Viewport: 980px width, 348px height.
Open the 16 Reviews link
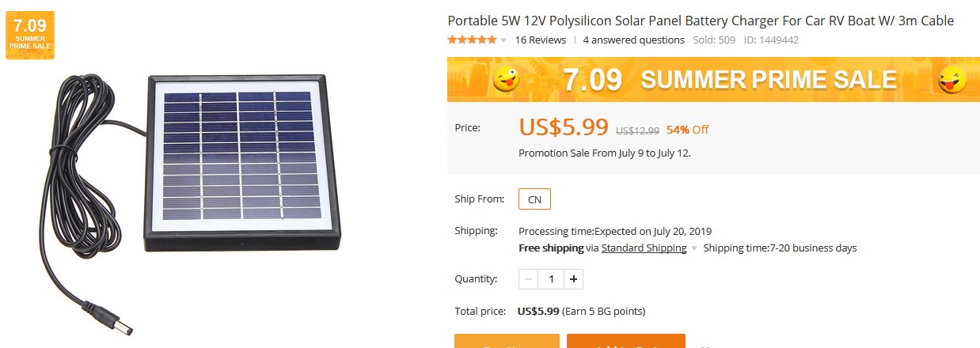pyautogui.click(x=540, y=40)
